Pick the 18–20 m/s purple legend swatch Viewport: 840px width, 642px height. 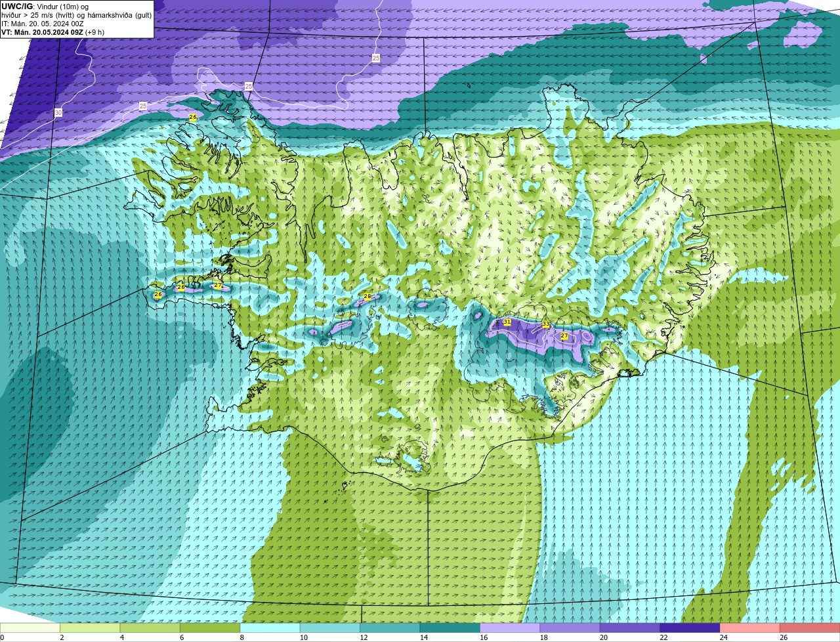(x=570, y=628)
